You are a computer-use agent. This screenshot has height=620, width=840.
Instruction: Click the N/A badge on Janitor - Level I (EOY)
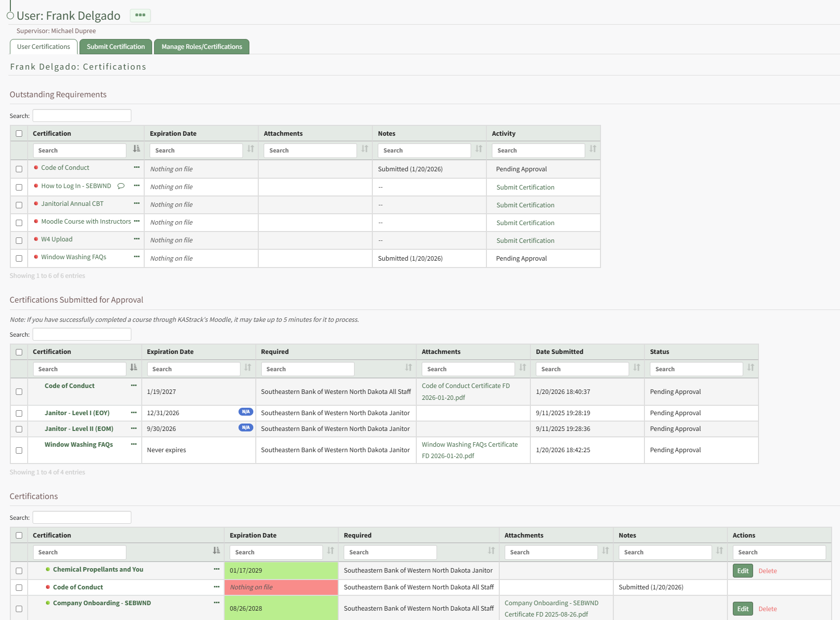point(245,412)
